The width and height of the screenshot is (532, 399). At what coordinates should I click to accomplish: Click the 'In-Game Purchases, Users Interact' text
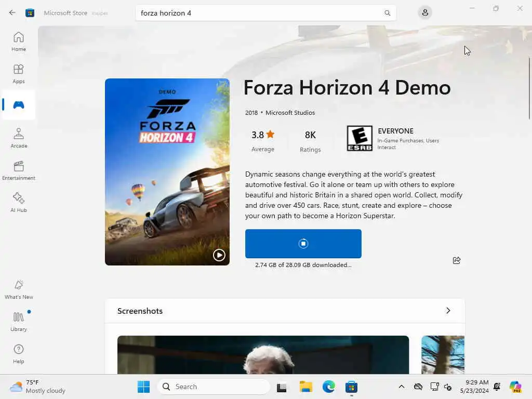(x=408, y=144)
